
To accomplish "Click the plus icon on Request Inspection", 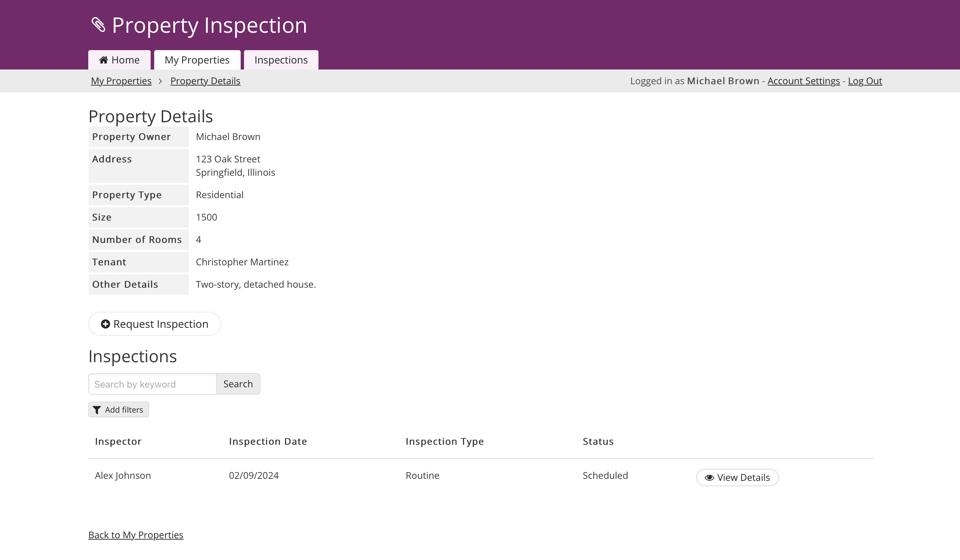I will click(x=105, y=324).
